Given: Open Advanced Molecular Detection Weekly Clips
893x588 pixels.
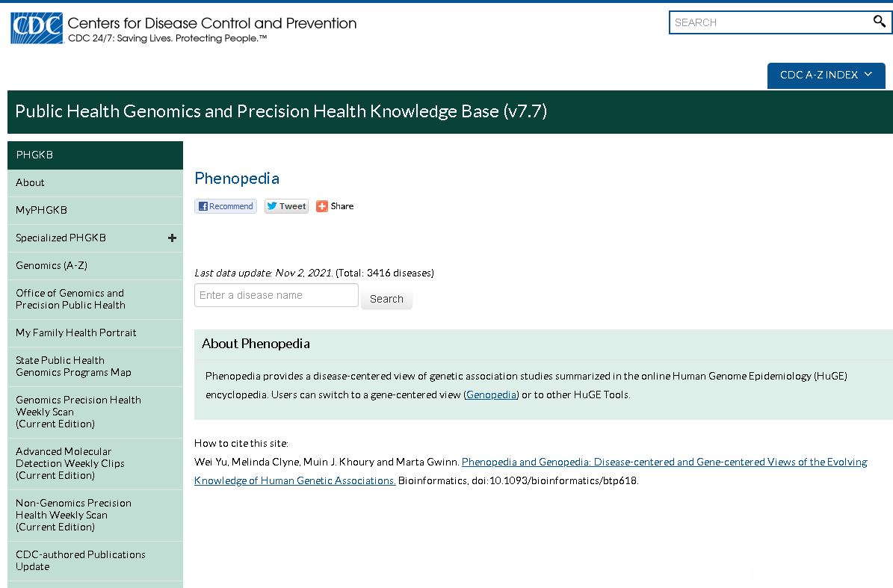Looking at the screenshot, I should point(70,463).
